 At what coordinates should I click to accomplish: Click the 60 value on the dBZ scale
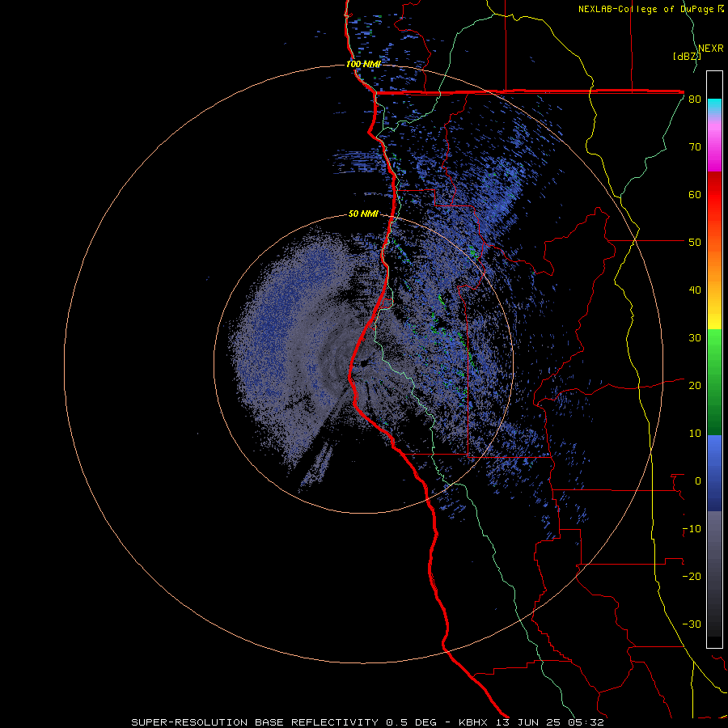point(695,194)
